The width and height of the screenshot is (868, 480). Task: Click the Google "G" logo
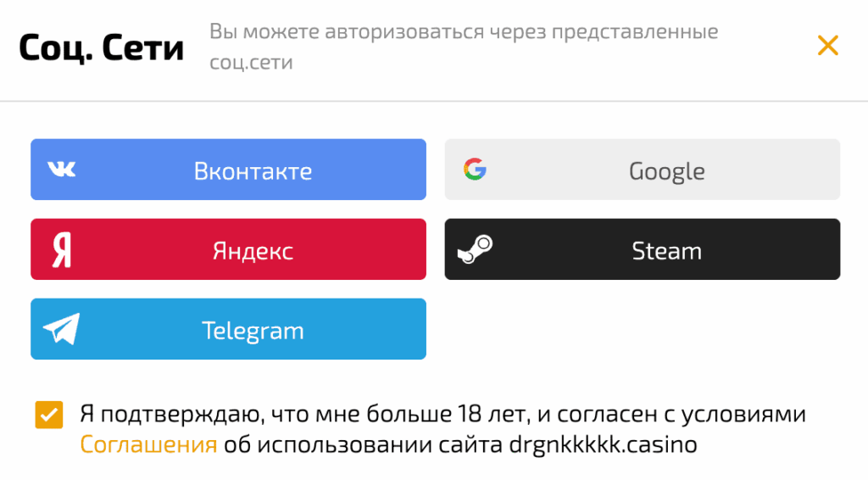pos(475,170)
